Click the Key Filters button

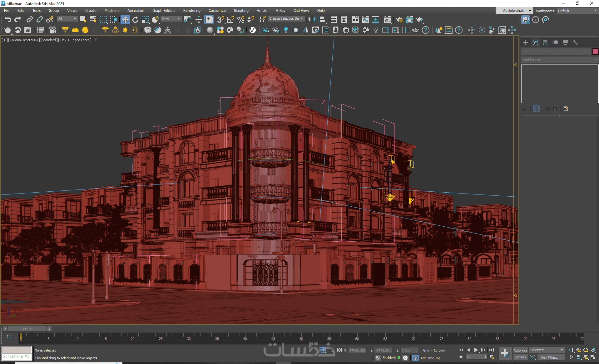click(x=551, y=357)
